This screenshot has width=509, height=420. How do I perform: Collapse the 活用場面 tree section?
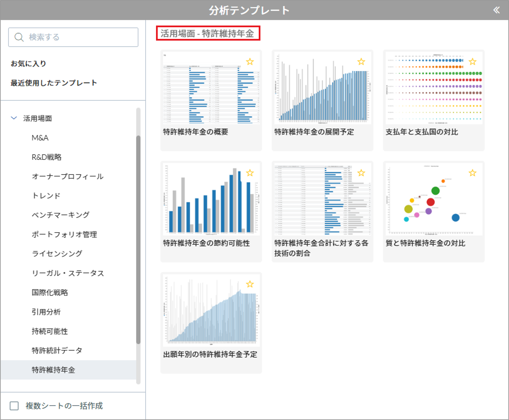[x=14, y=118]
